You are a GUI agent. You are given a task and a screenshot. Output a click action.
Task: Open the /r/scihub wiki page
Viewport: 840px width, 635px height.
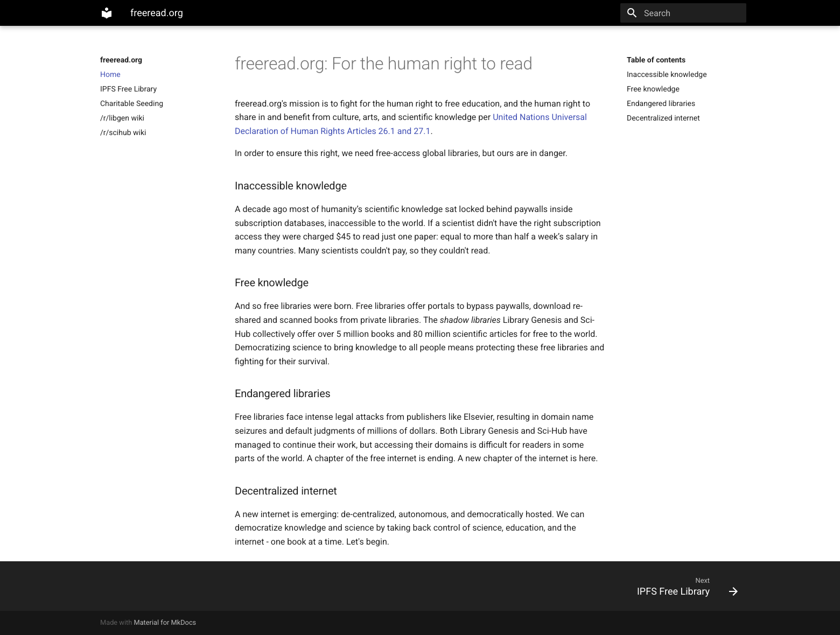123,132
